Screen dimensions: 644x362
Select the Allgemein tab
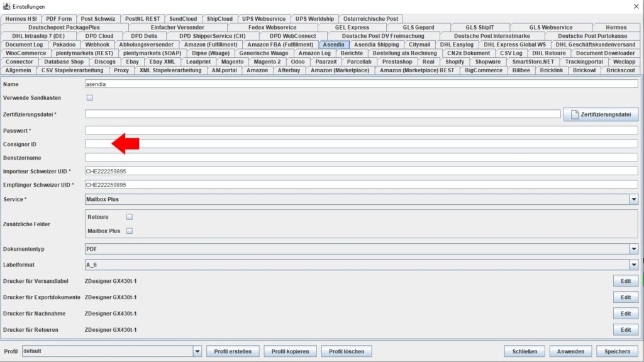tap(18, 70)
